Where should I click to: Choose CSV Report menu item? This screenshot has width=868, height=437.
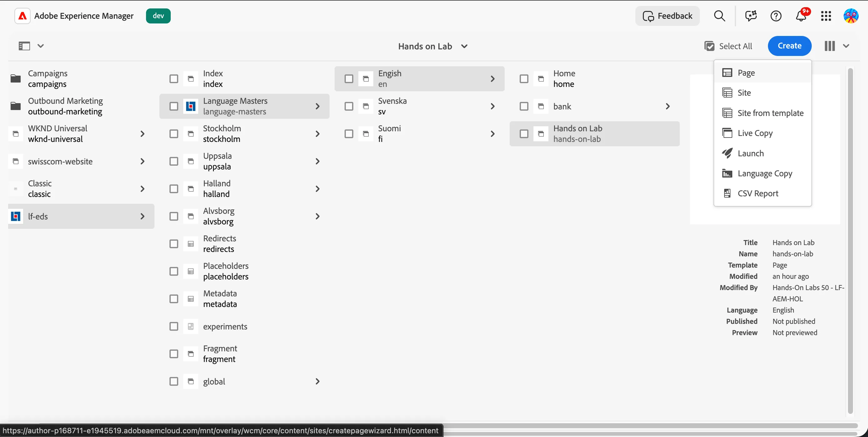coord(763,193)
